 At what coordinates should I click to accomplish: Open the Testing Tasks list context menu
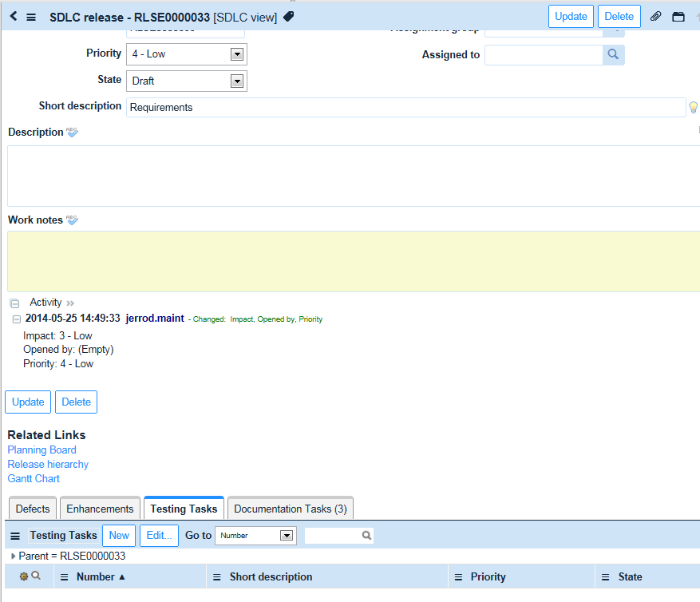pyautogui.click(x=14, y=535)
